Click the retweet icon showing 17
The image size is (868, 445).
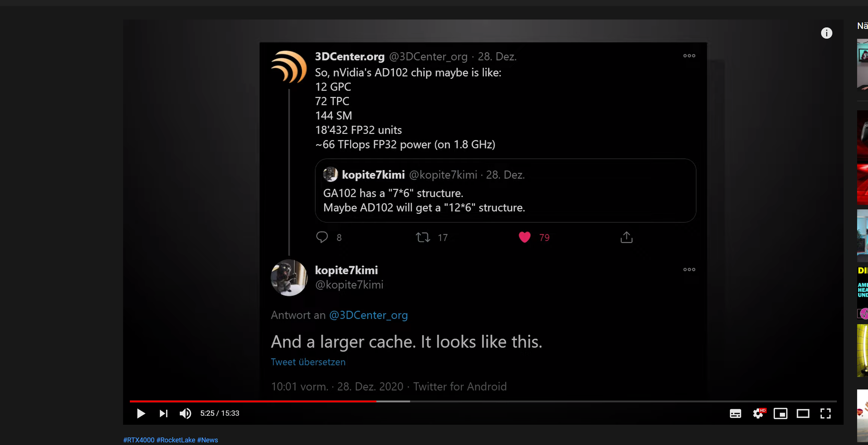(x=423, y=237)
